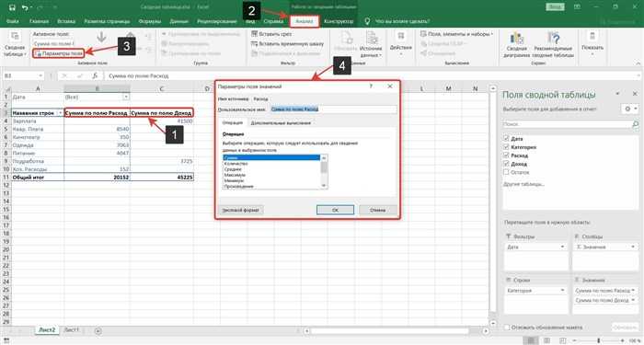Switch to the Конструктор ribbon tab
Image resolution: width=644 pixels, height=345 pixels.
tap(339, 21)
